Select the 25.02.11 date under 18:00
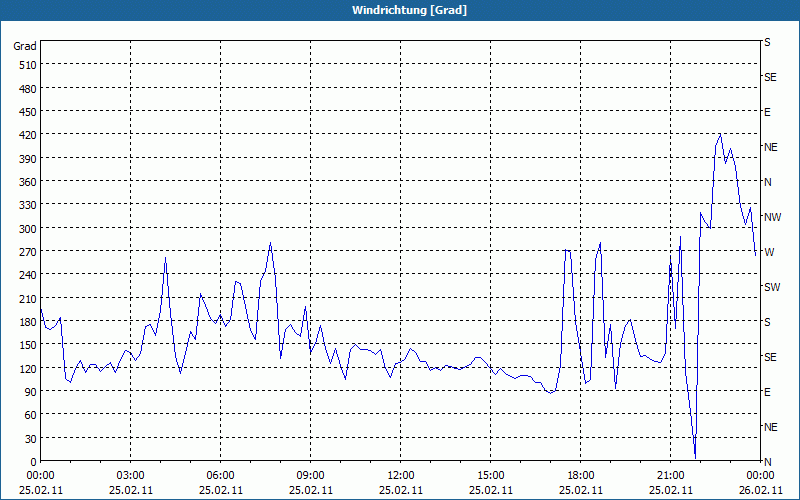The height and width of the screenshot is (500, 800). (x=581, y=490)
